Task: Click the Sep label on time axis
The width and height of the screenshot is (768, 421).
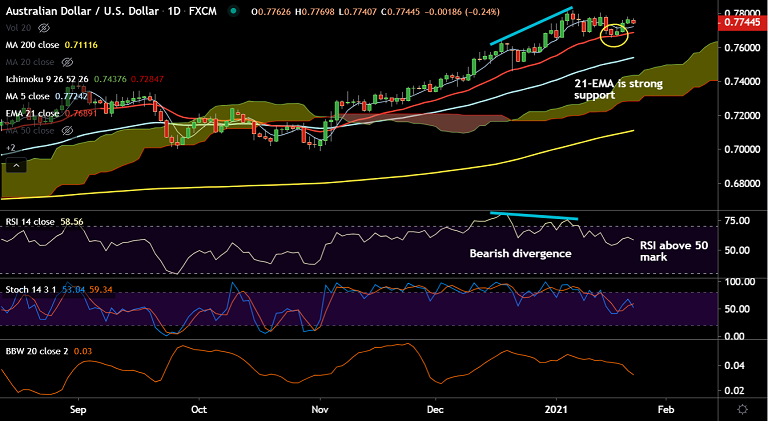Action: 78,409
